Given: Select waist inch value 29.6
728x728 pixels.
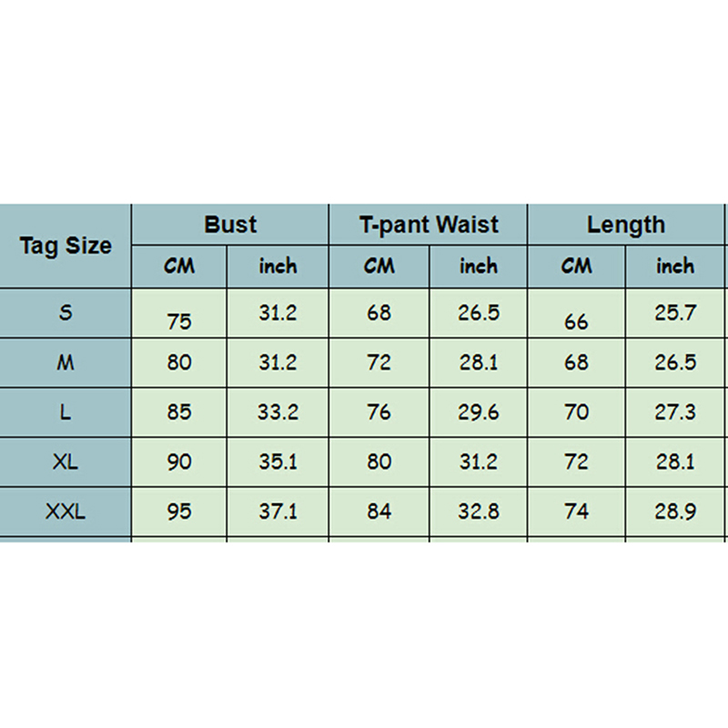Looking at the screenshot, I should tap(479, 412).
